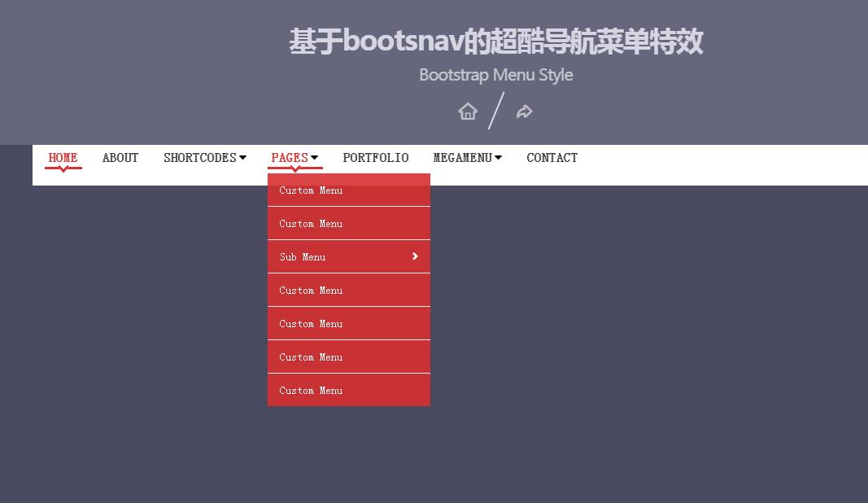The image size is (868, 503).
Task: Click the share arrow icon in header
Action: click(524, 112)
